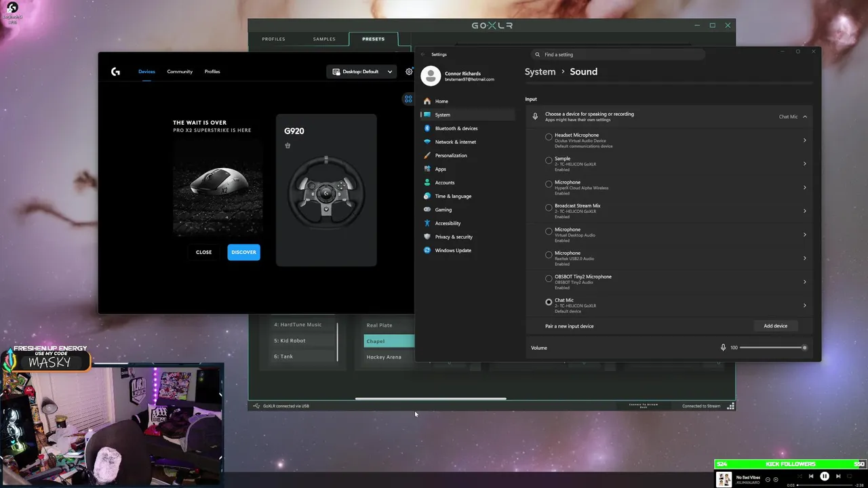Click the grid view icon in G HUB
This screenshot has width=868, height=488.
[408, 99]
